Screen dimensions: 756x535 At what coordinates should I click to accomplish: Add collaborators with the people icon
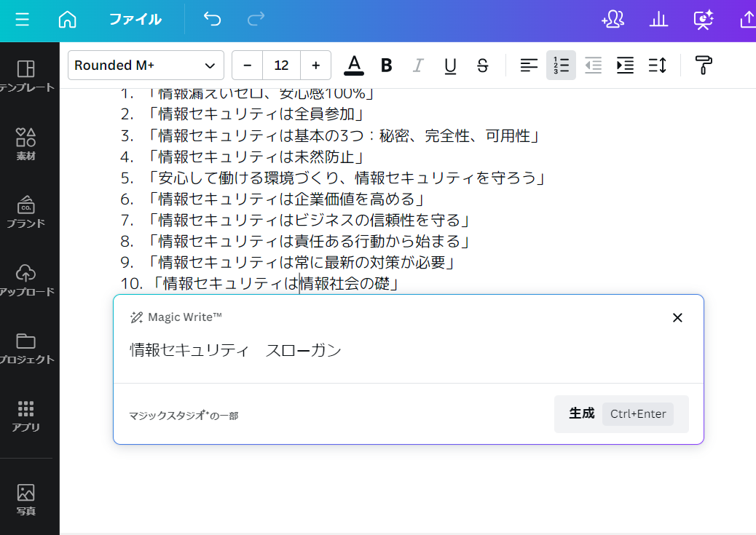613,19
